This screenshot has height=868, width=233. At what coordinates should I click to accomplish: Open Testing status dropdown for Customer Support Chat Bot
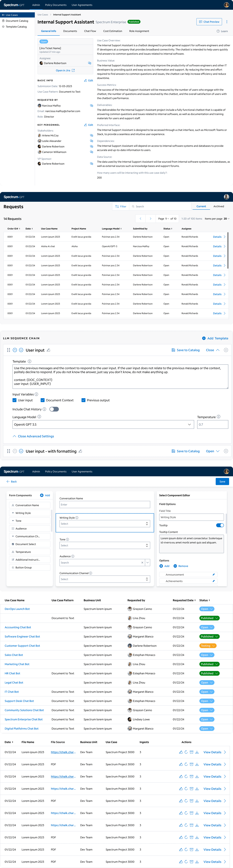[208, 646]
